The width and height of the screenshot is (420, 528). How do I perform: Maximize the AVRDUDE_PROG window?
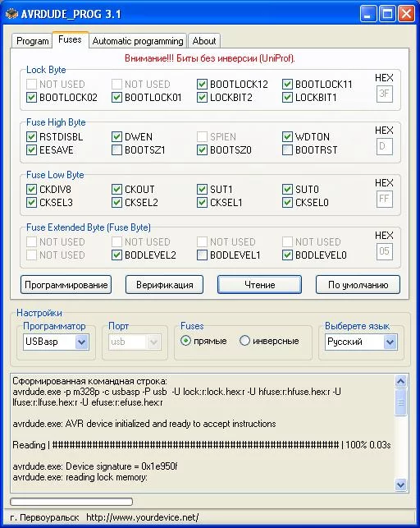click(x=387, y=14)
